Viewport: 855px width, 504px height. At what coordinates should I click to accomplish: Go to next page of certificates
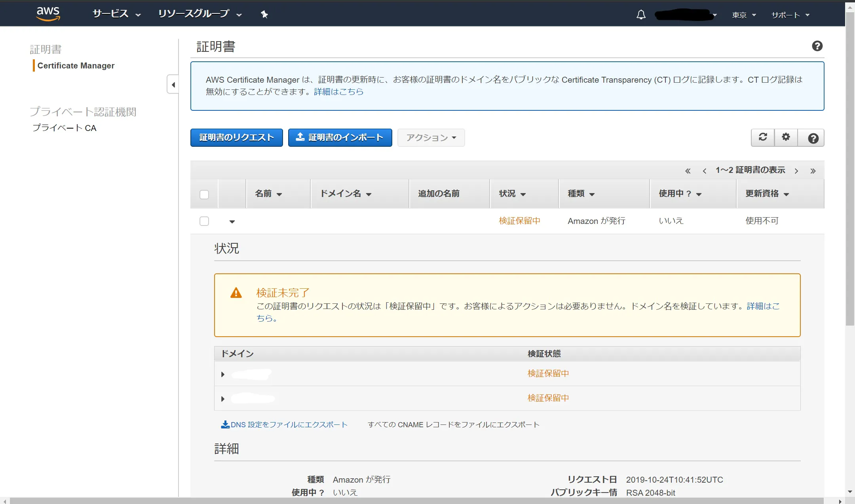click(x=796, y=171)
